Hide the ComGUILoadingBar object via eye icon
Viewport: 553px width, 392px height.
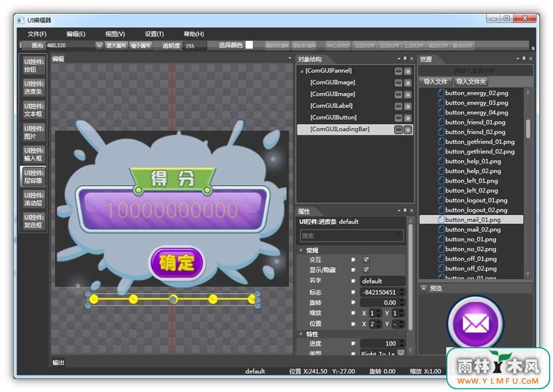pos(398,129)
